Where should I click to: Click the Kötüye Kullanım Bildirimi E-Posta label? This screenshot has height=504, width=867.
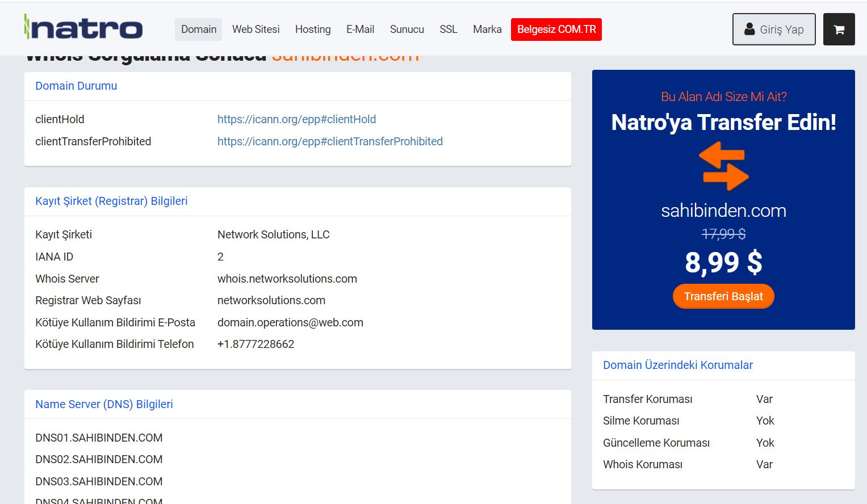[115, 322]
